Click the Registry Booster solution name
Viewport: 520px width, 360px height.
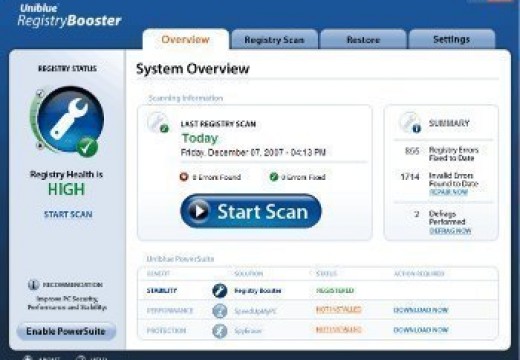click(x=258, y=291)
